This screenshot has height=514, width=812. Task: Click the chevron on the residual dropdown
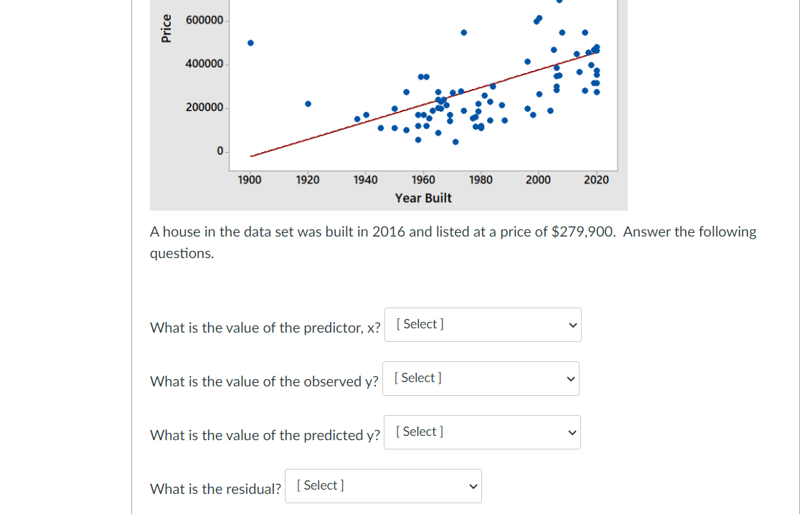point(472,485)
